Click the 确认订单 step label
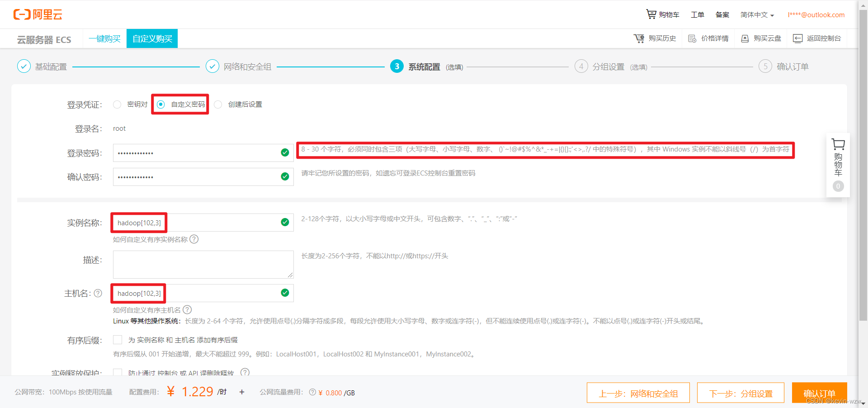This screenshot has width=868, height=408. 793,67
